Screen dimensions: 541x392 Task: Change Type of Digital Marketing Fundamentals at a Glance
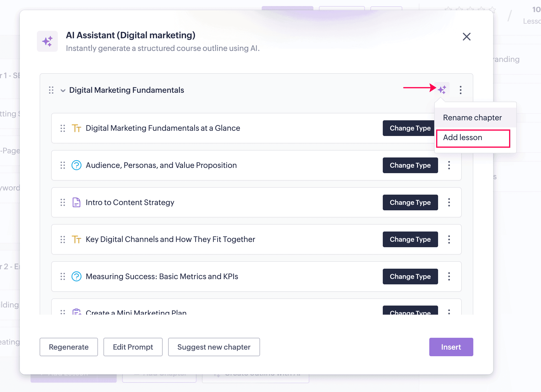pyautogui.click(x=408, y=128)
